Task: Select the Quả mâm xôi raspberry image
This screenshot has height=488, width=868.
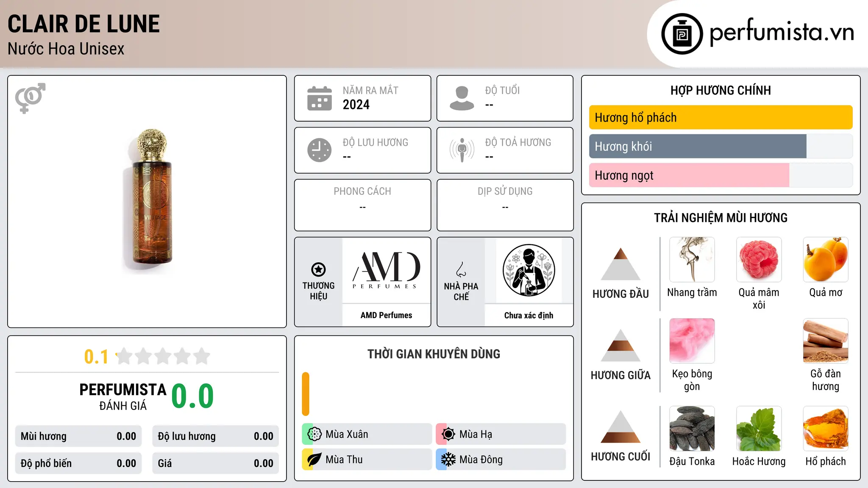Action: click(759, 260)
